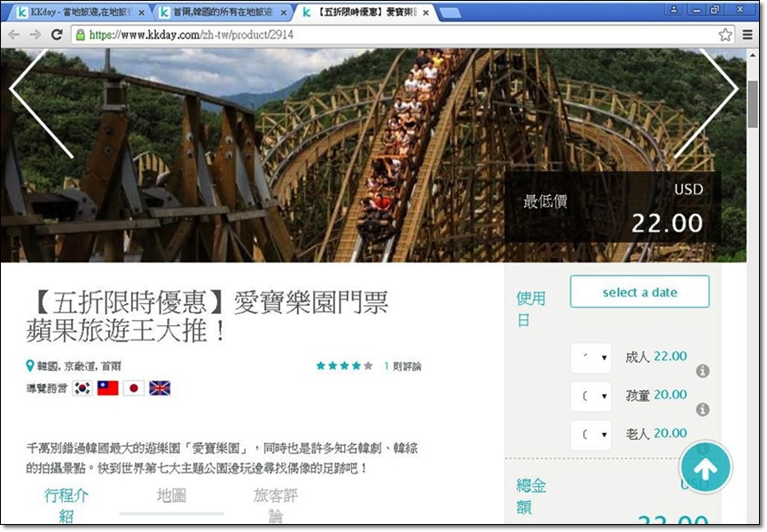
Task: Click the scroll-to-top arrow button
Action: coord(705,468)
